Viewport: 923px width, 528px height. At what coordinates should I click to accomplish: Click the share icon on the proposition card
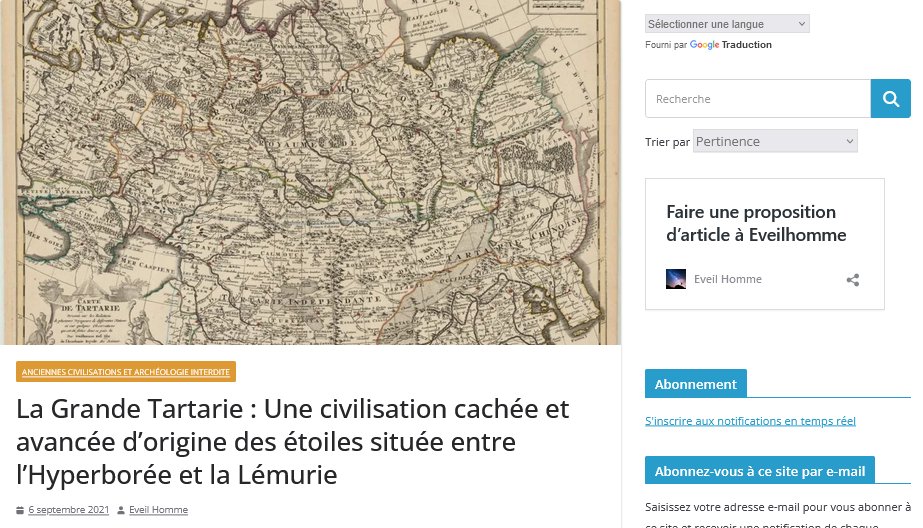tap(852, 280)
